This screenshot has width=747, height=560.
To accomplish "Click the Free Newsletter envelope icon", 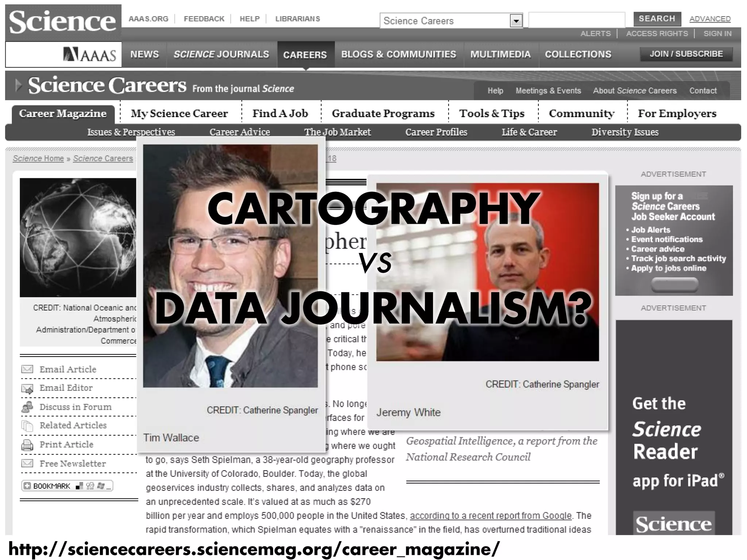I will [x=27, y=463].
